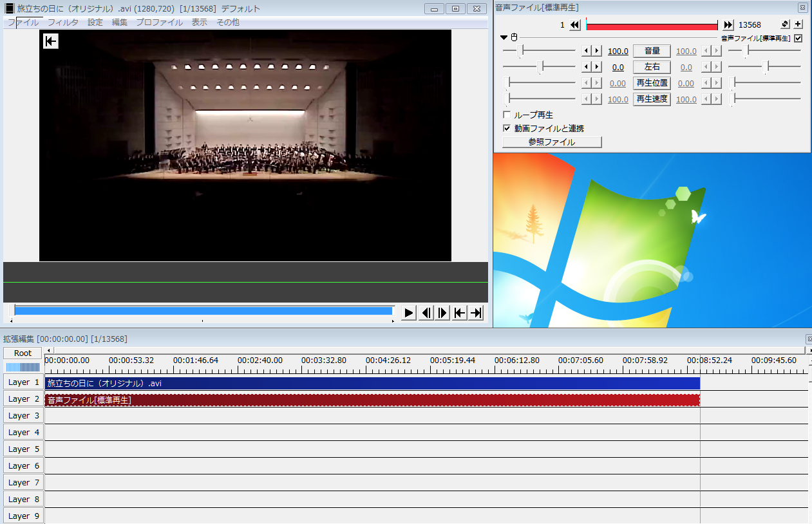This screenshot has width=812, height=524.
Task: Enable the ループ再生 checkbox
Action: click(x=507, y=115)
